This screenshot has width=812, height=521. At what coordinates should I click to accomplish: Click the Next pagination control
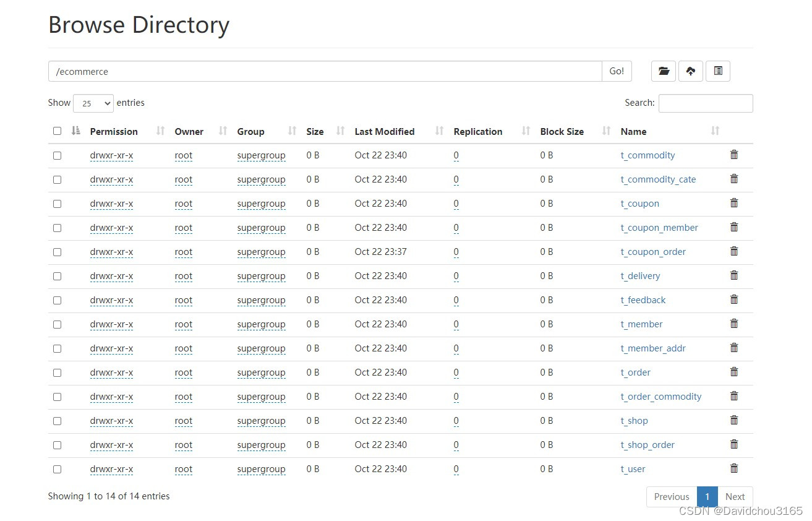point(735,496)
